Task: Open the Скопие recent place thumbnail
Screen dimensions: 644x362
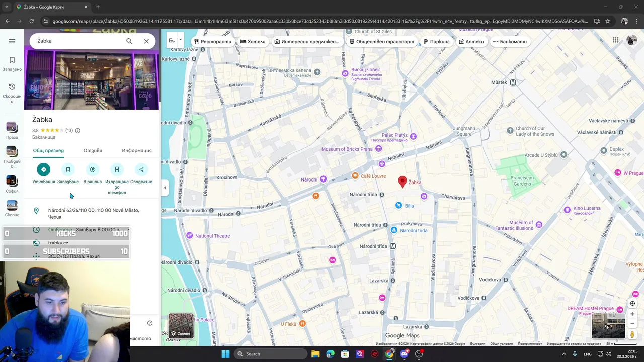Action: [12, 205]
